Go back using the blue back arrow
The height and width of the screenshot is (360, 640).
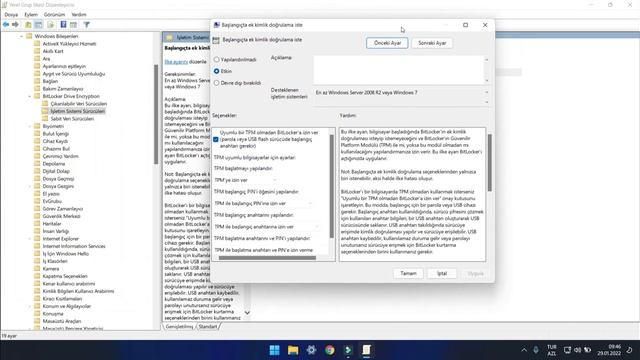6,25
